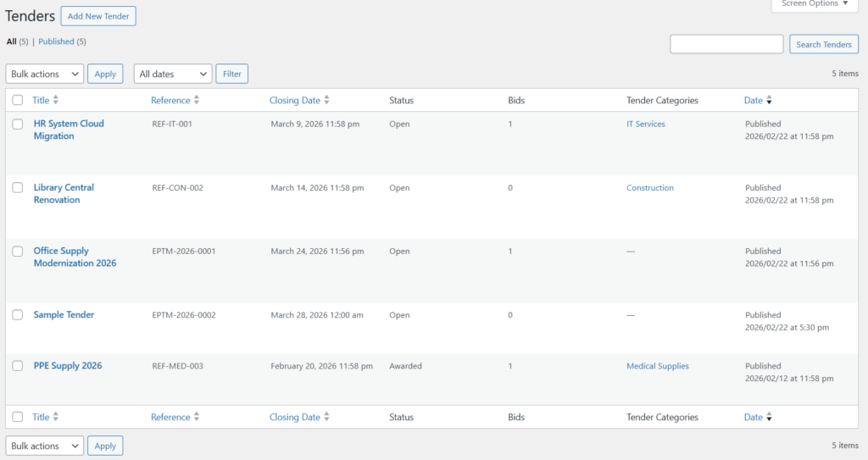868x460 pixels.
Task: Expand the All dates filter dropdown
Action: [x=173, y=74]
